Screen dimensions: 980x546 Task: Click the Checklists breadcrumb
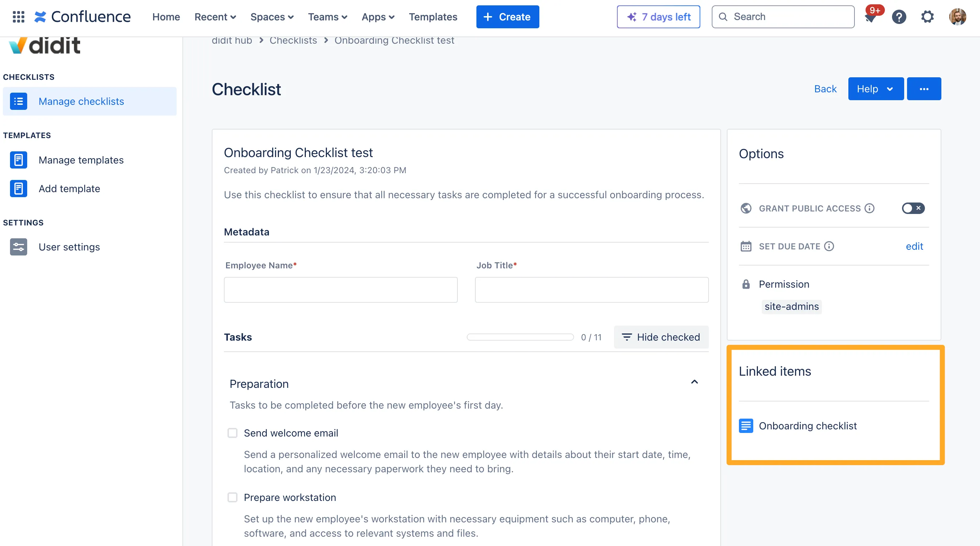coord(293,40)
